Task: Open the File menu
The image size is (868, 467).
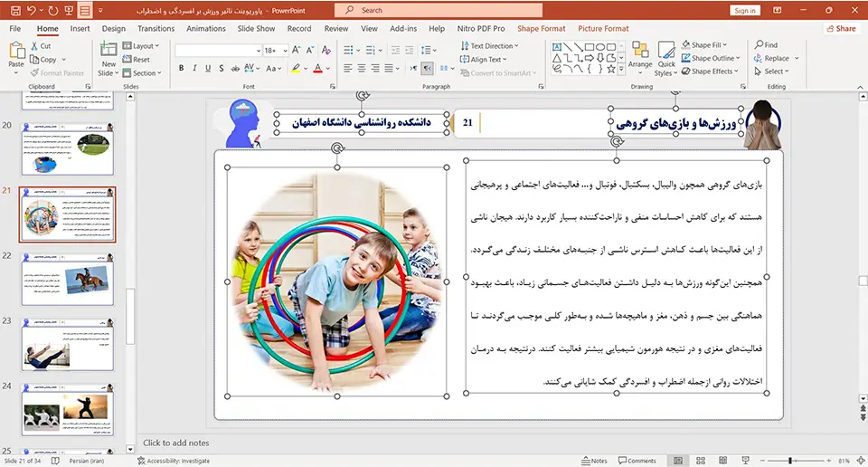Action: point(15,28)
